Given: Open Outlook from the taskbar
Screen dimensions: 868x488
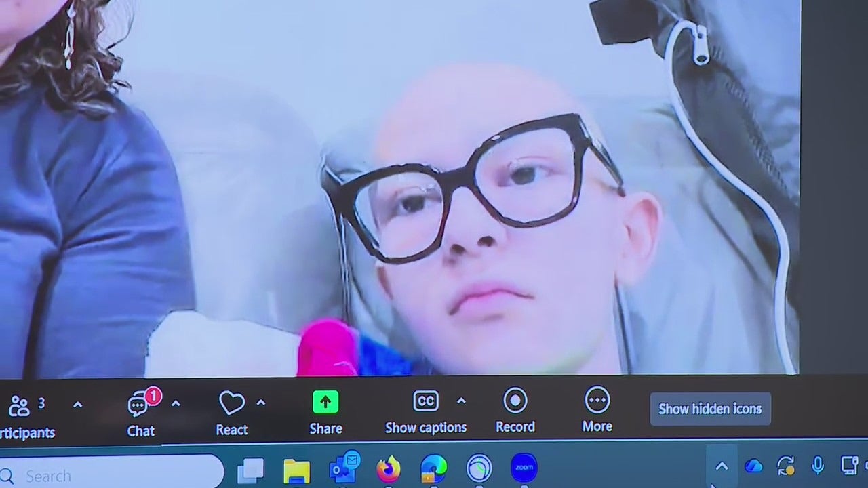Looking at the screenshot, I should pyautogui.click(x=344, y=469).
